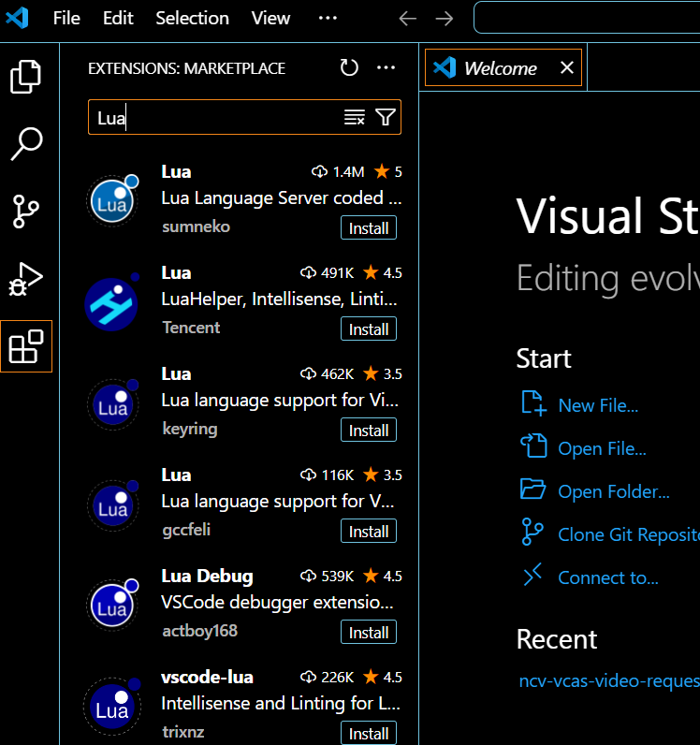The image size is (700, 745).
Task: Select the Extensions view icon
Action: tap(25, 346)
